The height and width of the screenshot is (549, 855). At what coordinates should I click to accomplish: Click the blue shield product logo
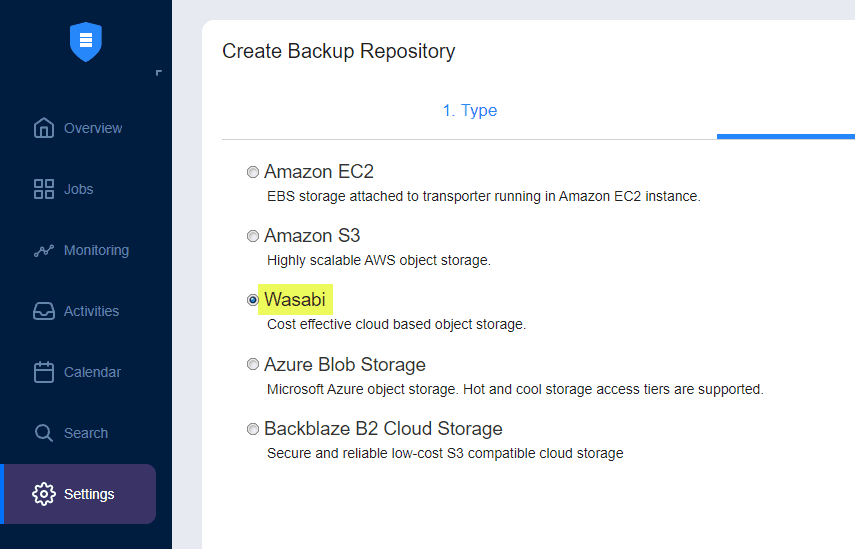click(x=85, y=41)
